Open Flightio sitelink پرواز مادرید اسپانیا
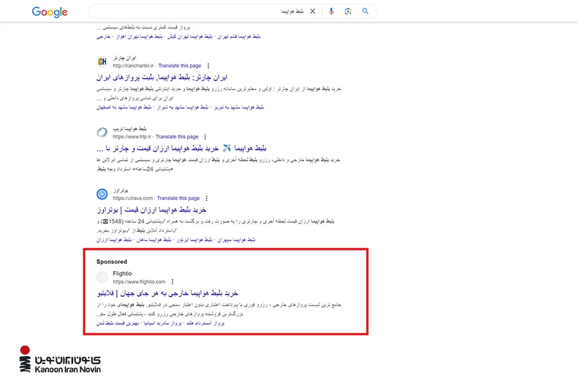Viewport: 588px width, 392px height. tap(163, 323)
